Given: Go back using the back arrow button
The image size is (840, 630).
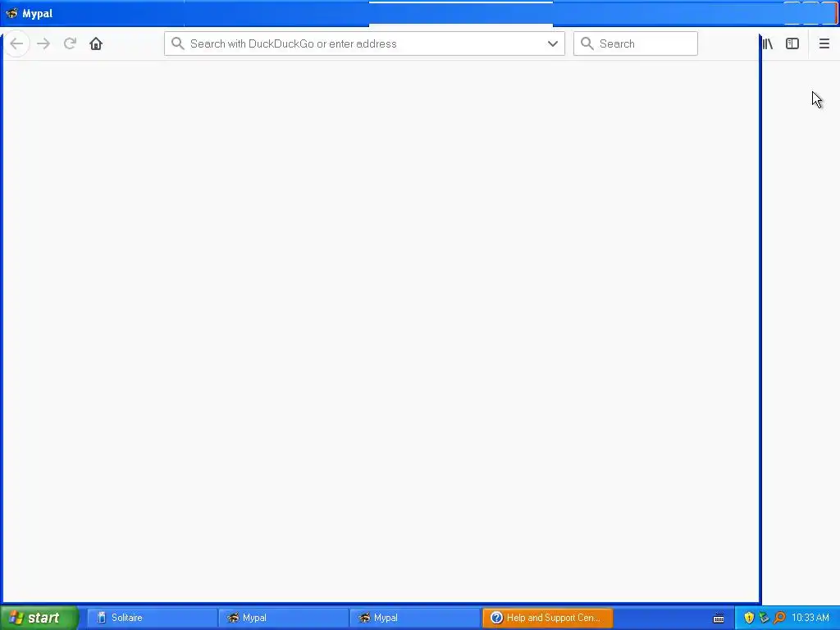Looking at the screenshot, I should point(16,43).
